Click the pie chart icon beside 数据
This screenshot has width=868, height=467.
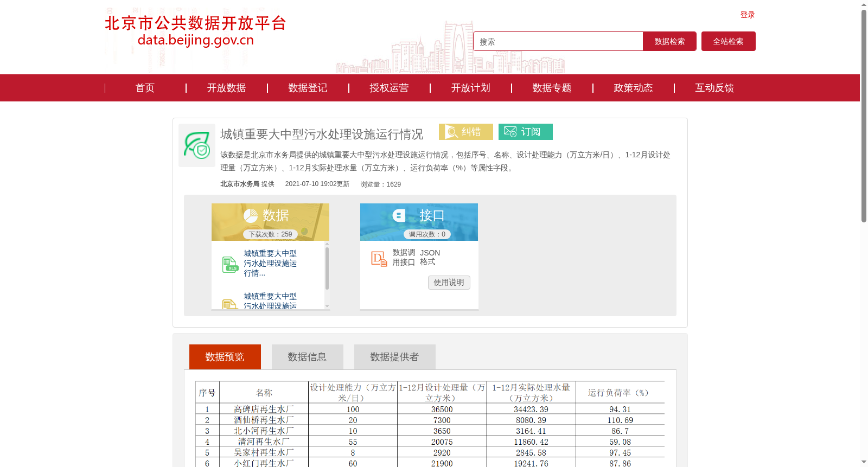(251, 216)
